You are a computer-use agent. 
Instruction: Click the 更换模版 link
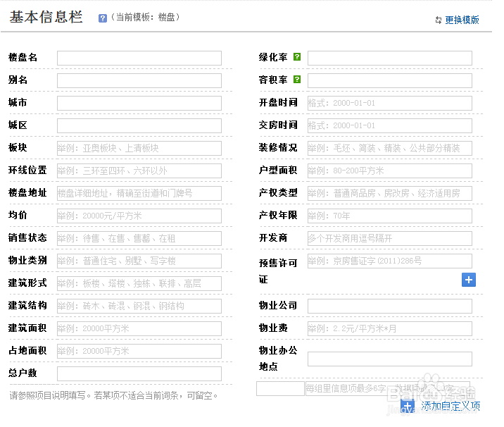[462, 20]
